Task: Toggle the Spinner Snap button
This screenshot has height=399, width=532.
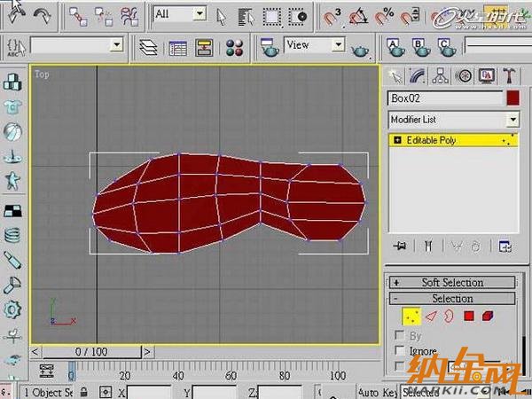Action: point(410,17)
